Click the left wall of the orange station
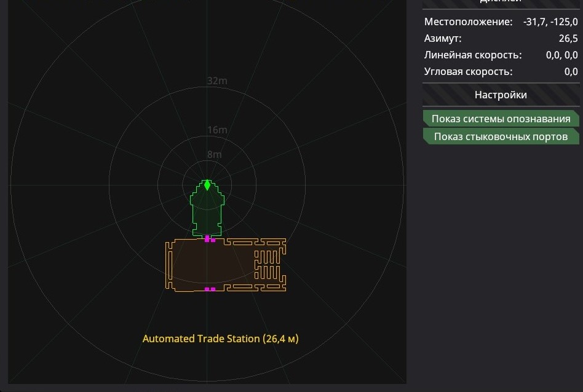Image resolution: width=583 pixels, height=392 pixels. pyautogui.click(x=167, y=264)
